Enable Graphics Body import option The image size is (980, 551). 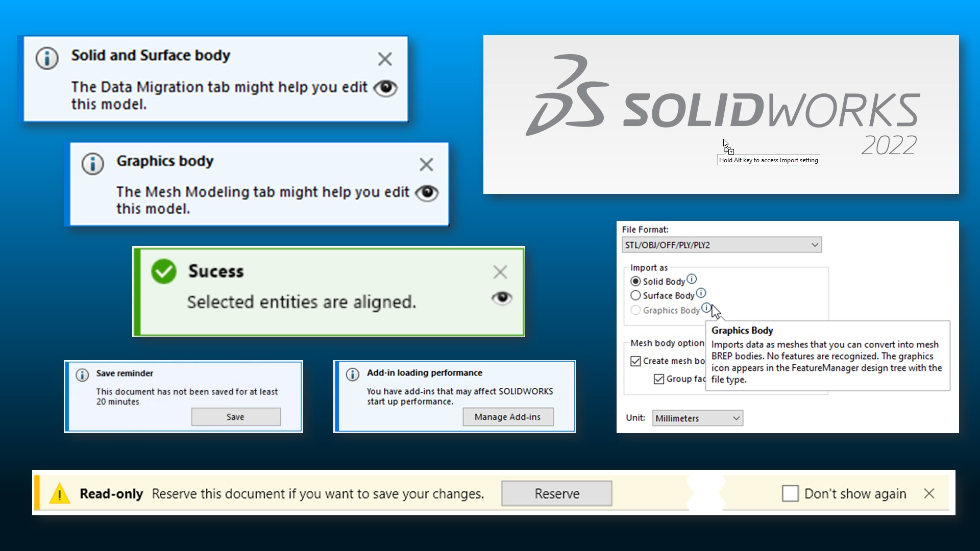tap(635, 310)
